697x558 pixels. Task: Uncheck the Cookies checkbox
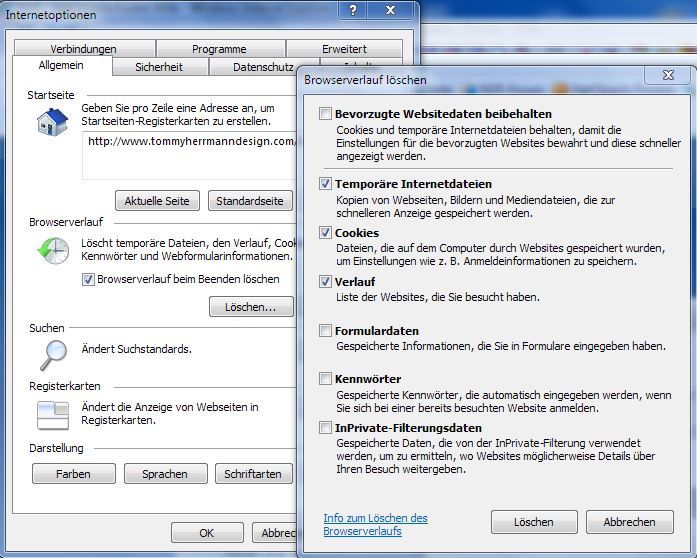tap(325, 233)
